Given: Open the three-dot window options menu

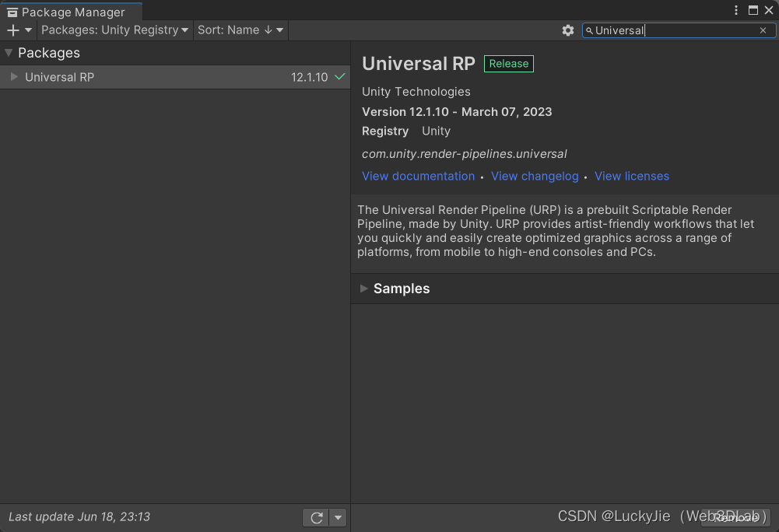Looking at the screenshot, I should coord(736,10).
